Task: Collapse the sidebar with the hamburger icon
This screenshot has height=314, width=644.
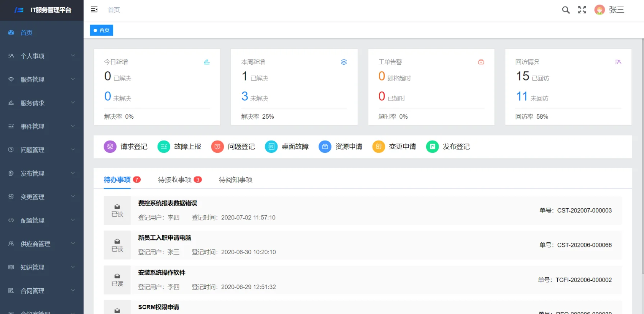Action: tap(94, 10)
